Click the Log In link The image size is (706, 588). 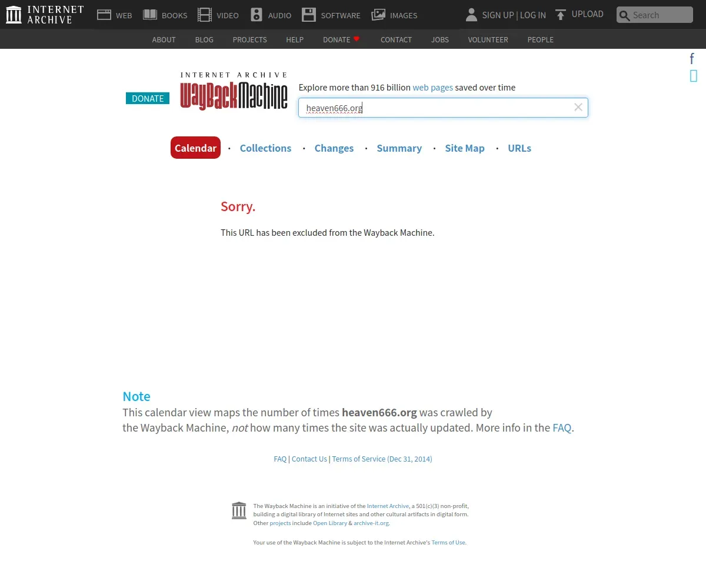click(x=533, y=15)
